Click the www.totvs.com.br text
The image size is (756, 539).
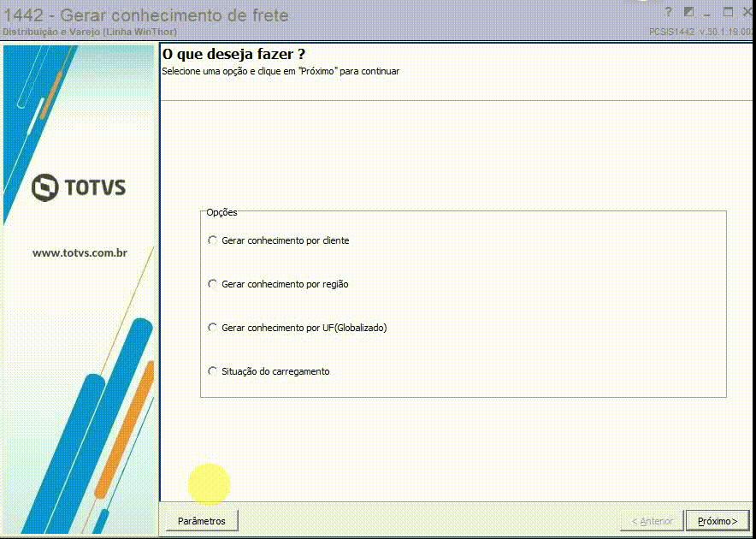point(80,253)
